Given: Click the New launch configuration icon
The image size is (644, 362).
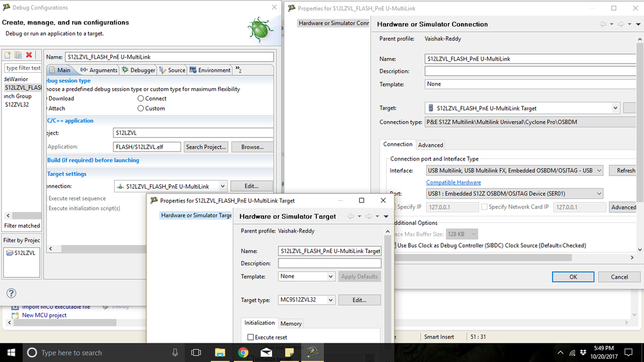Looking at the screenshot, I should (x=7, y=55).
